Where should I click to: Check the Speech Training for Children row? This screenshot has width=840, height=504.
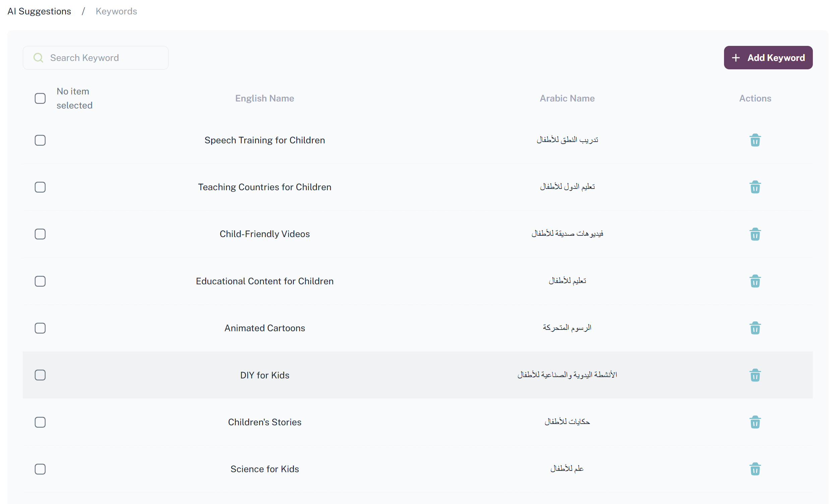[x=40, y=140]
